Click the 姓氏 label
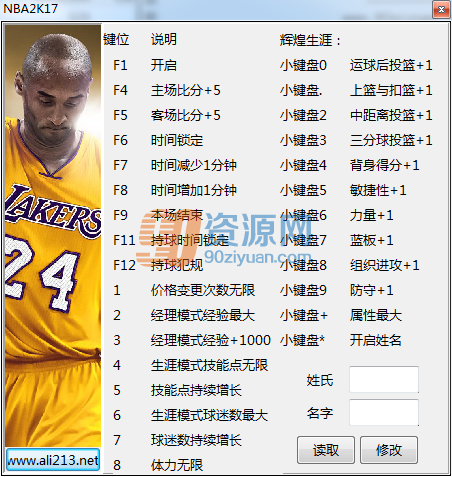The image size is (452, 477). pos(320,380)
